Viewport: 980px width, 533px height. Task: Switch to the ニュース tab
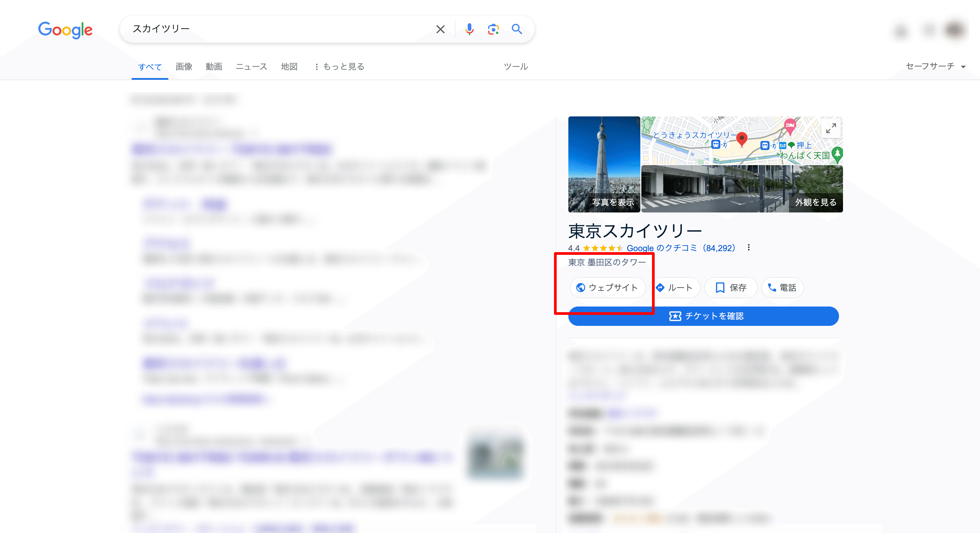(251, 66)
